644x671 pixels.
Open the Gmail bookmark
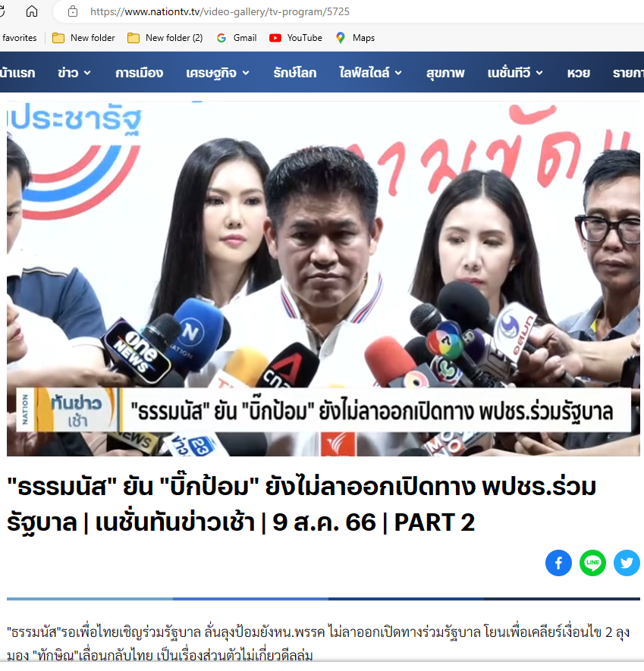237,38
